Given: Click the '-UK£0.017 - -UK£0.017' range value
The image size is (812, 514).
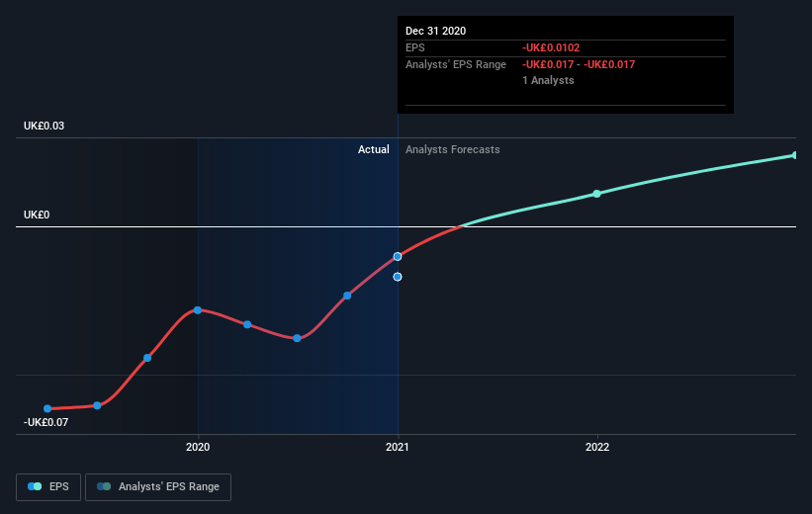Looking at the screenshot, I should pyautogui.click(x=579, y=64).
